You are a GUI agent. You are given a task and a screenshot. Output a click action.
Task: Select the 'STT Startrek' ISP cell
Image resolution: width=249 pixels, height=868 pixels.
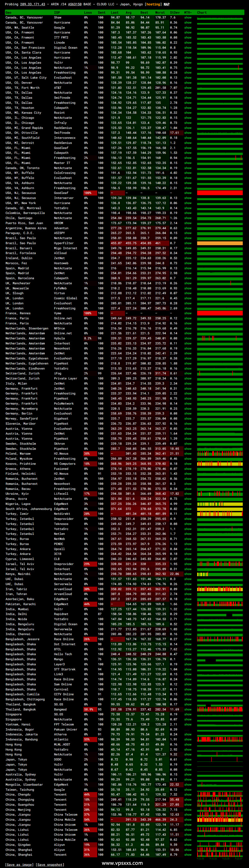(64, 669)
